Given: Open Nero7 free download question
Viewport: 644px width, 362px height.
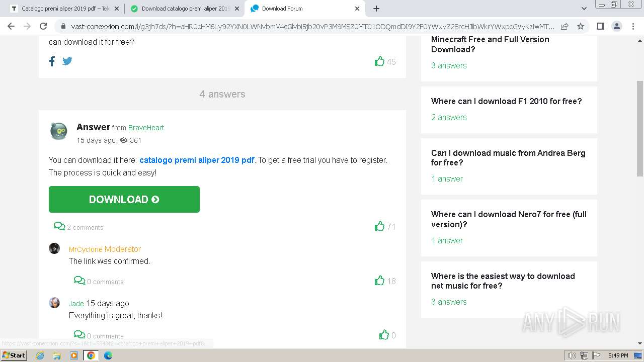Looking at the screenshot, I should [509, 219].
